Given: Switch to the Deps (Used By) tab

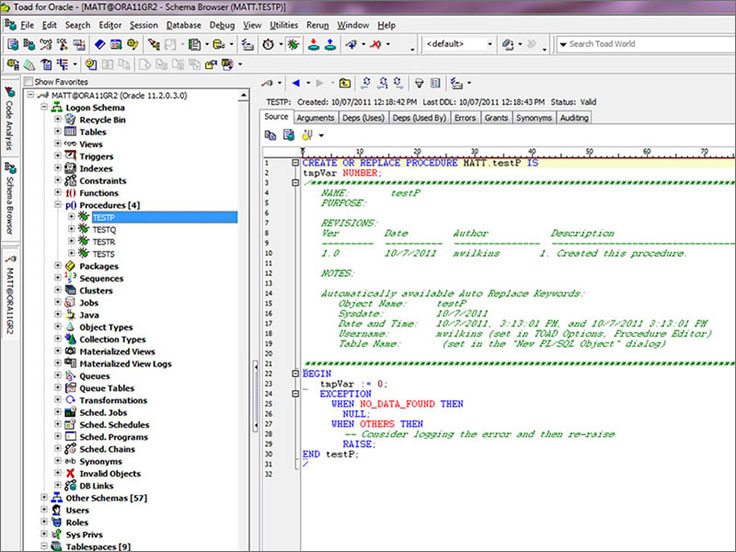Looking at the screenshot, I should (x=418, y=118).
